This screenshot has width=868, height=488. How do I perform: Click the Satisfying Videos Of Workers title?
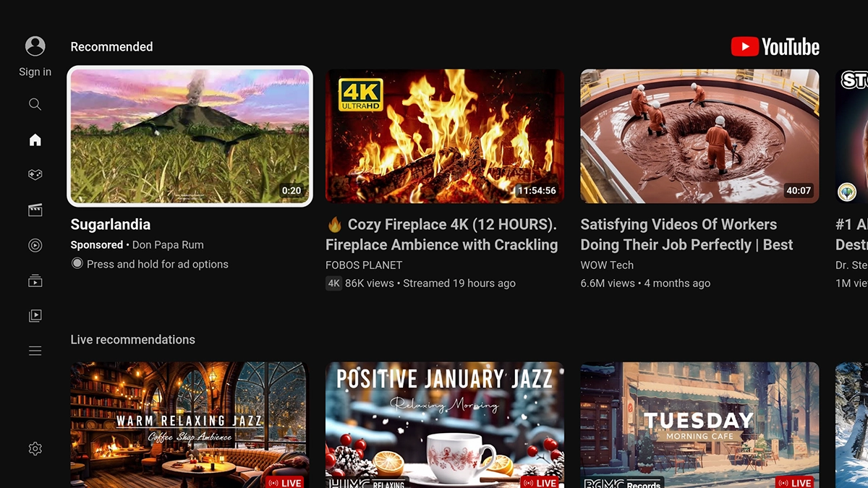[x=686, y=234]
